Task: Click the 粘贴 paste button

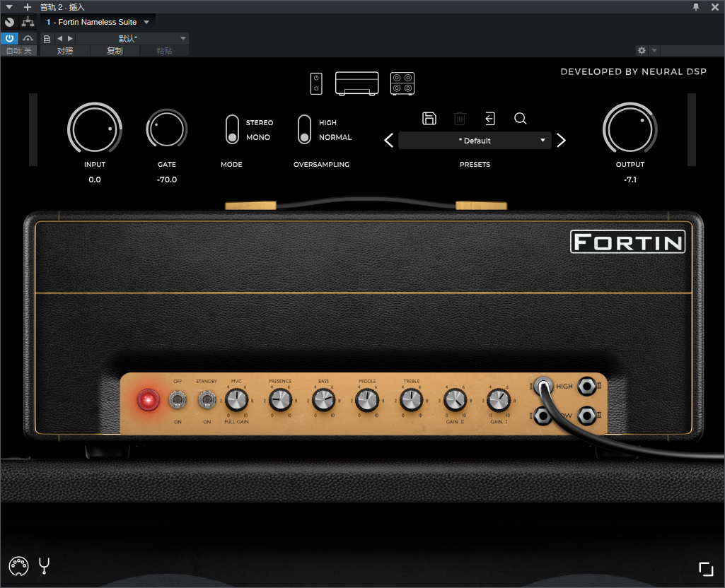Action: pos(165,51)
